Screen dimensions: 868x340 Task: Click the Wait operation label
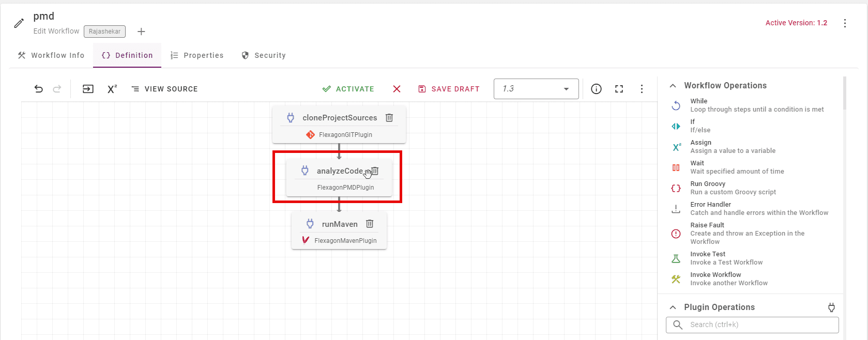(697, 163)
